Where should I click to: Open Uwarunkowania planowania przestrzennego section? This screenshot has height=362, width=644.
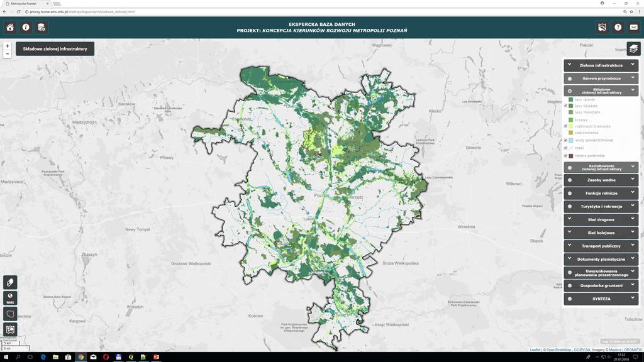coord(601,273)
